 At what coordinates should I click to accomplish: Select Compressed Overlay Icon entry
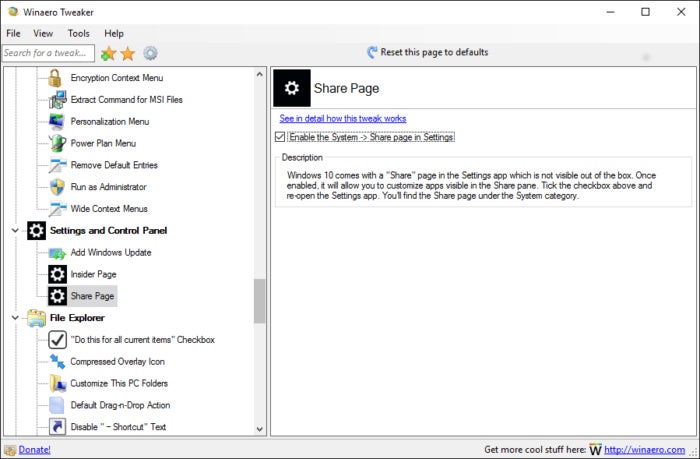click(117, 362)
